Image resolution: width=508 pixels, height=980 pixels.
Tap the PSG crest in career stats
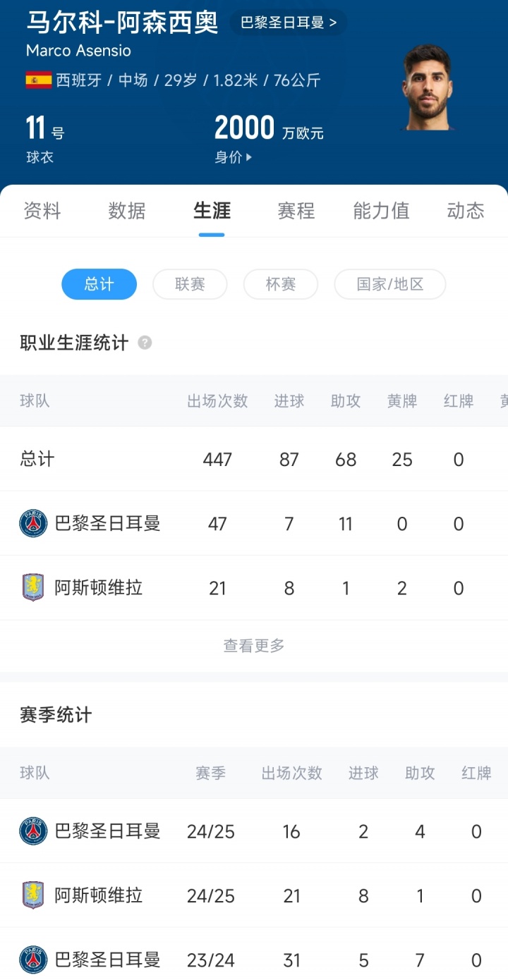[x=33, y=523]
